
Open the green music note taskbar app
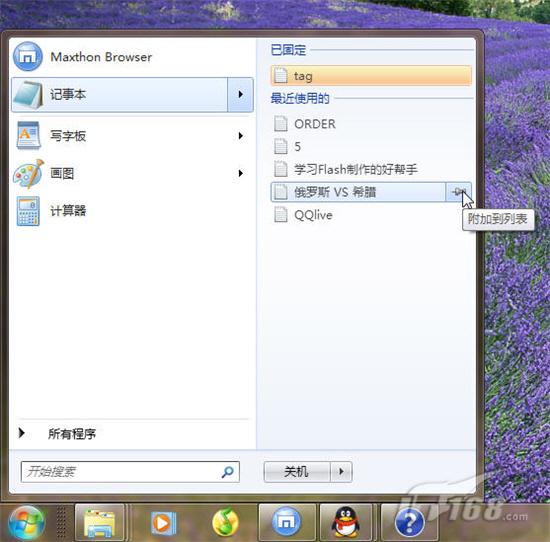pos(225,523)
